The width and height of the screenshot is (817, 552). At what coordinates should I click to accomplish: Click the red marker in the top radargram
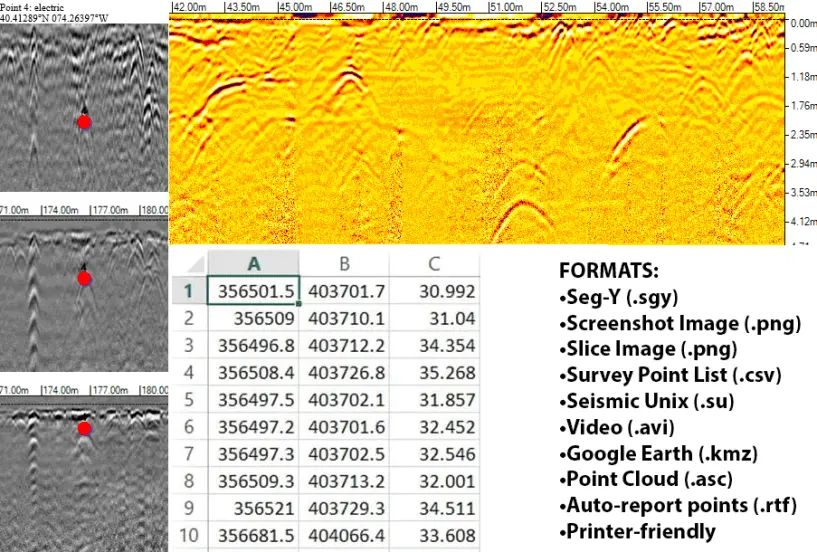[x=84, y=122]
